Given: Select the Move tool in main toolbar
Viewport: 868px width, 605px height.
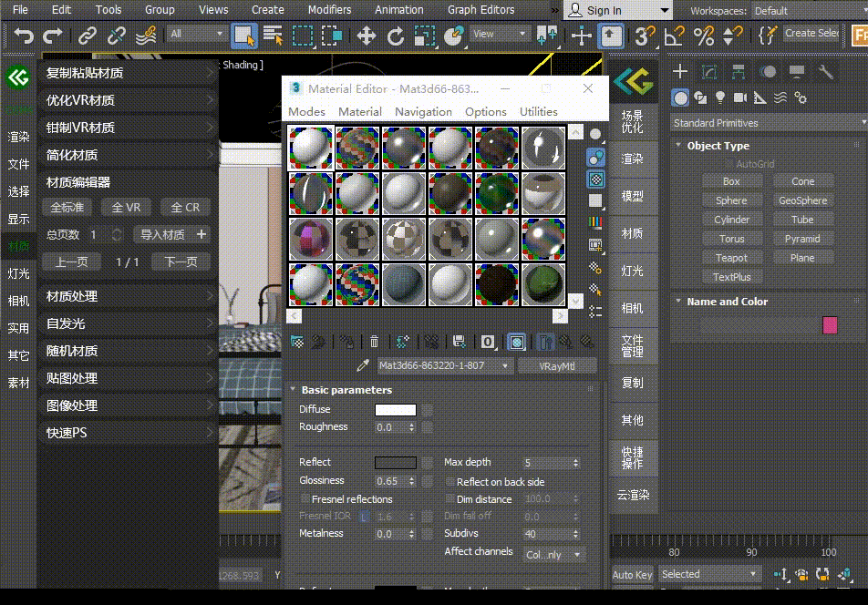Looking at the screenshot, I should (x=366, y=36).
